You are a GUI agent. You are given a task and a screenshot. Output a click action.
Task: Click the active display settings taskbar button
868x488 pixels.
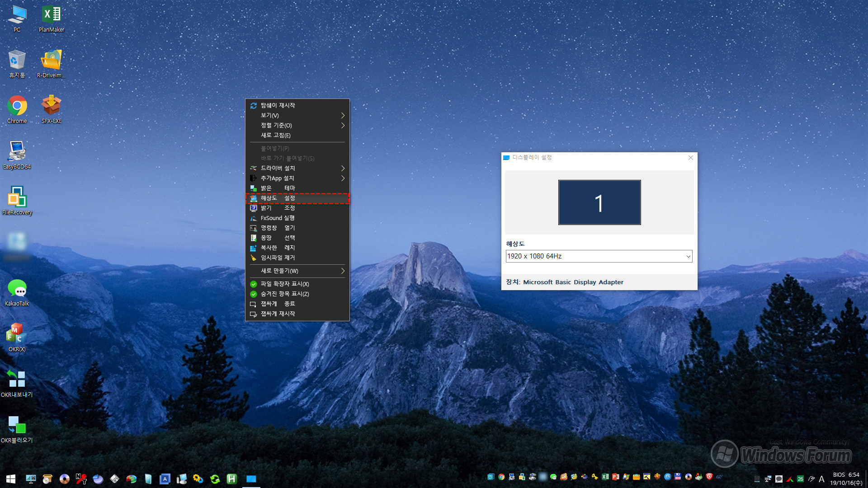coord(251,479)
